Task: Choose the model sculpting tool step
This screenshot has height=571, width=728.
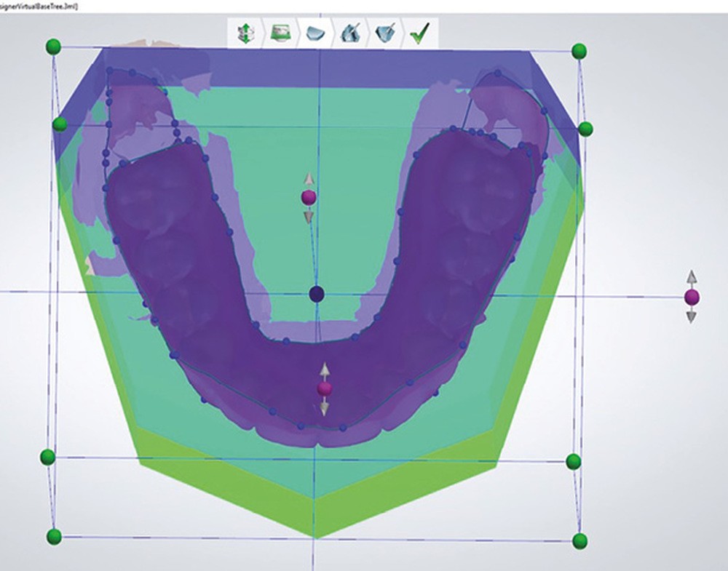Action: coord(349,33)
